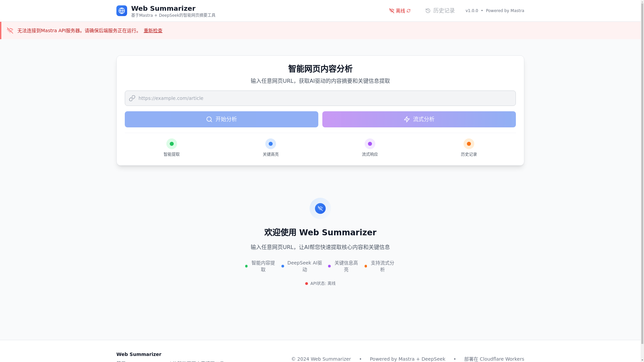Click the lightning icon on 流式分析 button

(x=407, y=119)
